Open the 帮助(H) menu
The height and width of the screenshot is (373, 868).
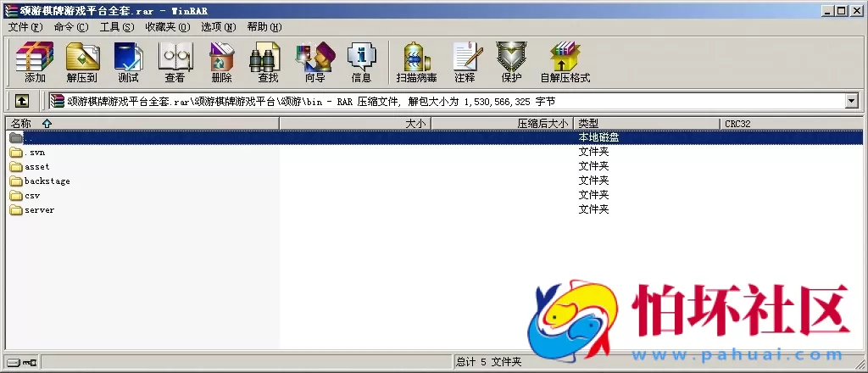(x=264, y=27)
